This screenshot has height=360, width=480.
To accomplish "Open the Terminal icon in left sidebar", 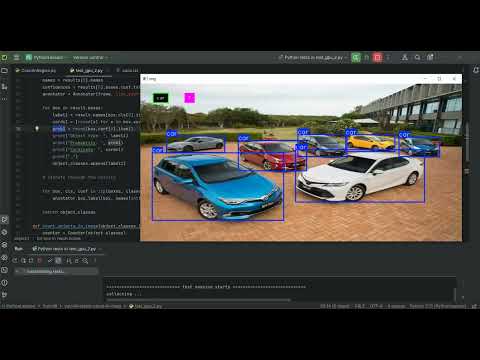I will tap(4, 270).
